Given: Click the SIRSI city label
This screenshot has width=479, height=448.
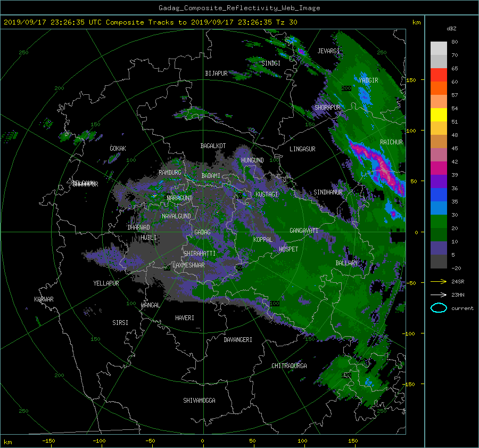Looking at the screenshot, I should 120,323.
